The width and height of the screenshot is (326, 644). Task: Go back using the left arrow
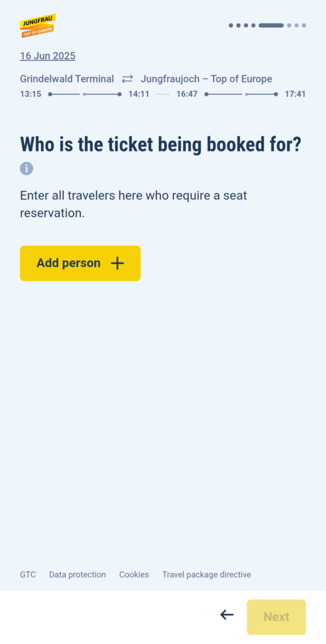pyautogui.click(x=227, y=615)
